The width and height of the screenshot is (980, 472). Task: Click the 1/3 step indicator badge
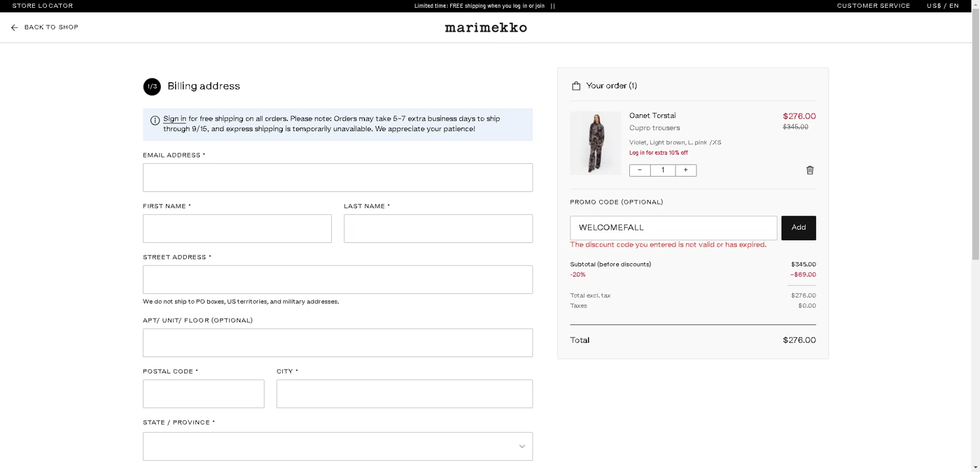(152, 87)
